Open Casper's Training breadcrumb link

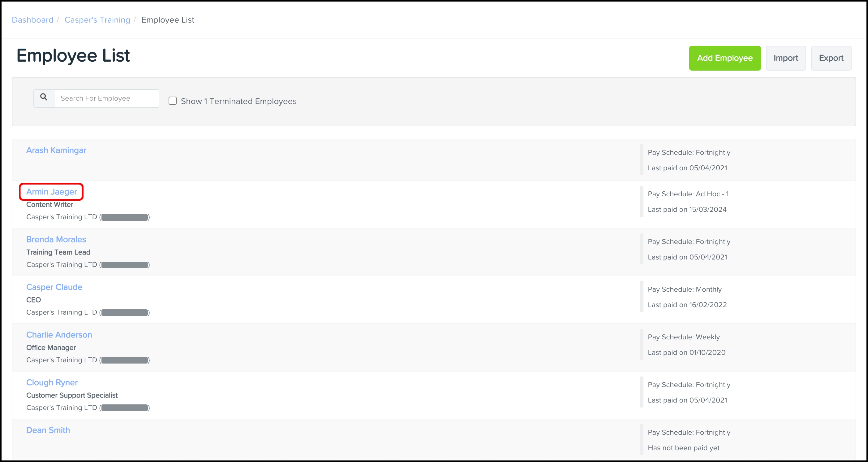97,20
